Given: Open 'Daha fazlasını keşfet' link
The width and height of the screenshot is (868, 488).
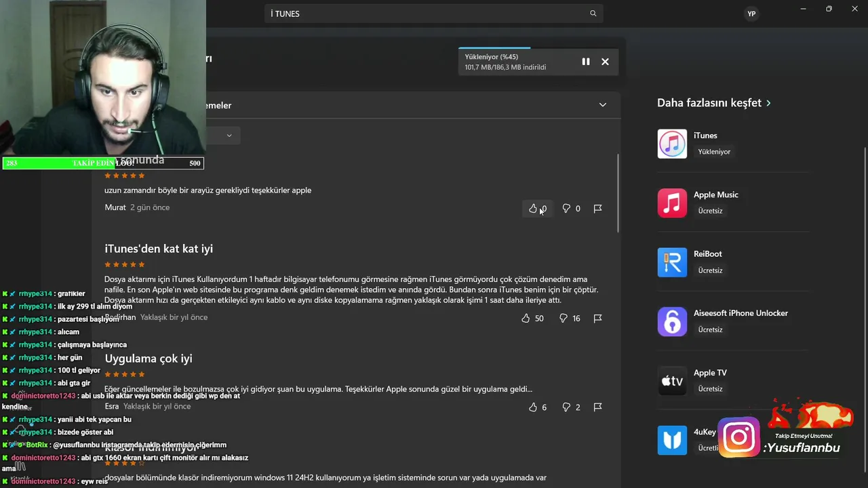Looking at the screenshot, I should click(x=713, y=103).
